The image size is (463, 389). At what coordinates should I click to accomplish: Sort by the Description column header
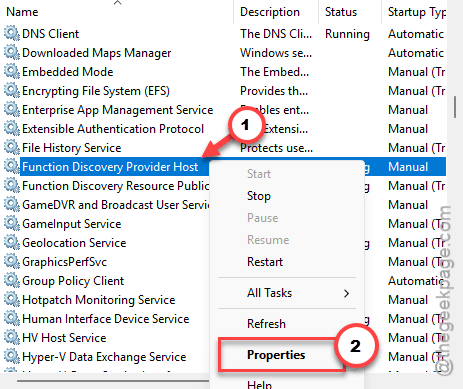270,12
